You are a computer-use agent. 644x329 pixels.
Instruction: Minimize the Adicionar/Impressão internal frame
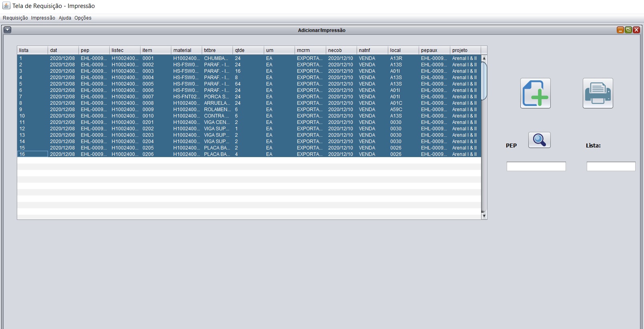620,30
